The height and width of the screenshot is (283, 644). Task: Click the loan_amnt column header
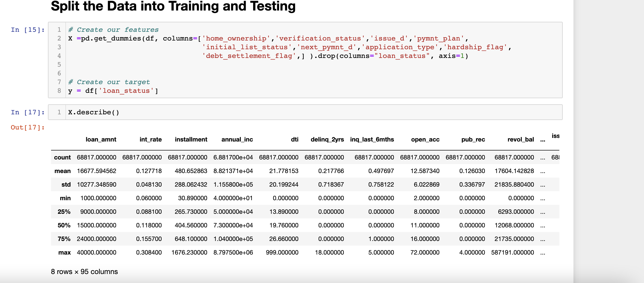[x=101, y=139]
